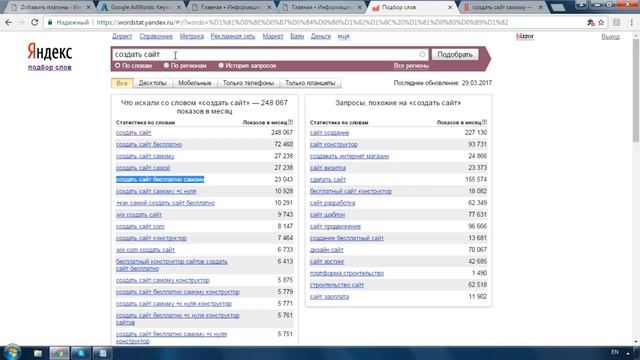Screen dimensions: 640x360
Task: Close the Подбор слов tab
Action: click(450, 7)
